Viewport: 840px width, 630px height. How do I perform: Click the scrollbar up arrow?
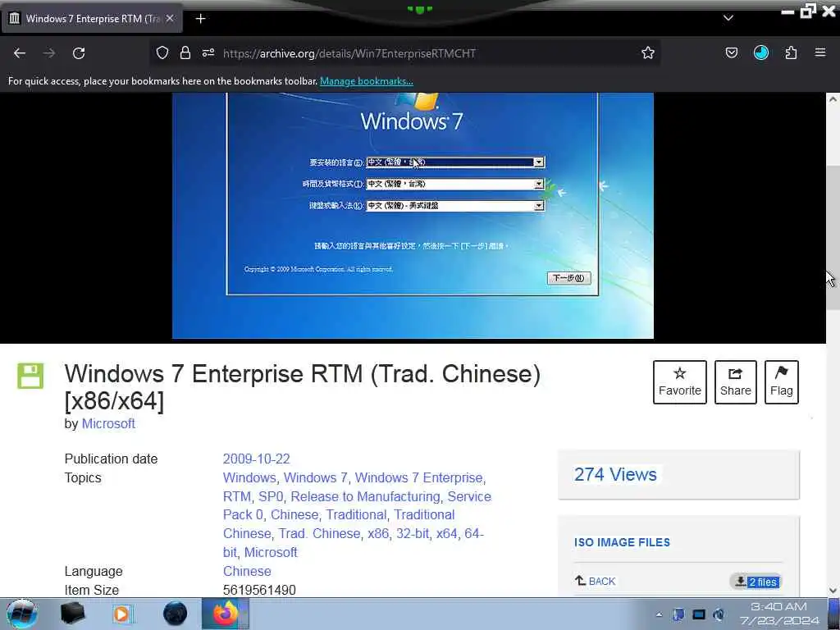point(833,99)
